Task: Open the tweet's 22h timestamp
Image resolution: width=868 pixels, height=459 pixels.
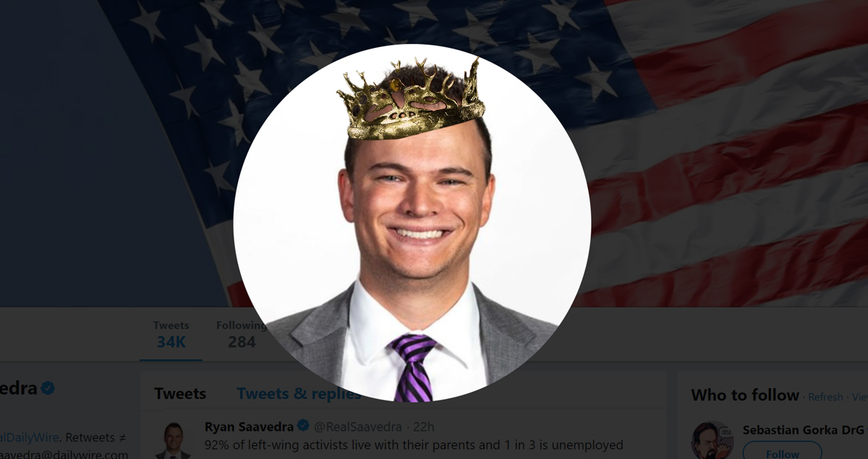Action: click(423, 426)
